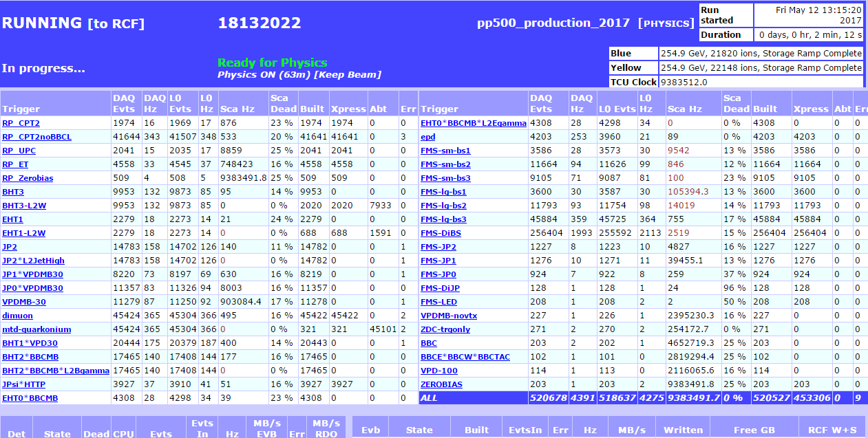Open the JP2 trigger link
The image size is (868, 438).
coord(10,247)
